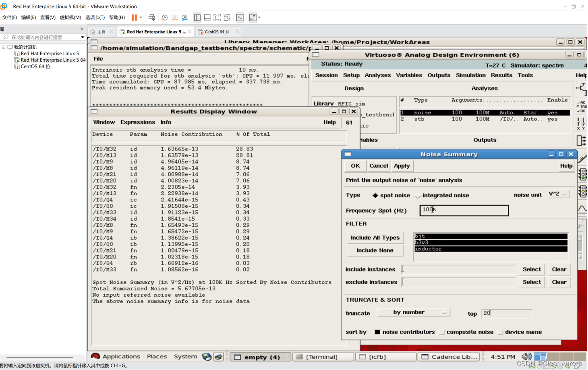Select the stb analysis row in Analyses table
This screenshot has height=370, width=588.
pyautogui.click(x=484, y=119)
